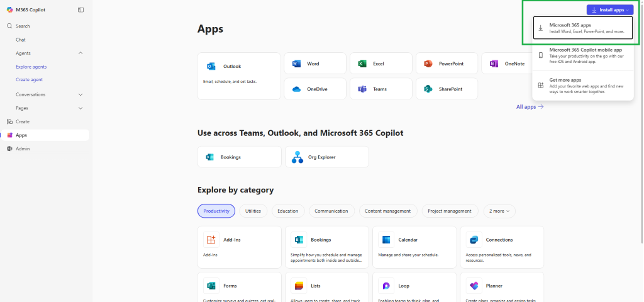Click 'Manage and share your schedule.' description
Viewport: 644px width, 302px height.
408,255
